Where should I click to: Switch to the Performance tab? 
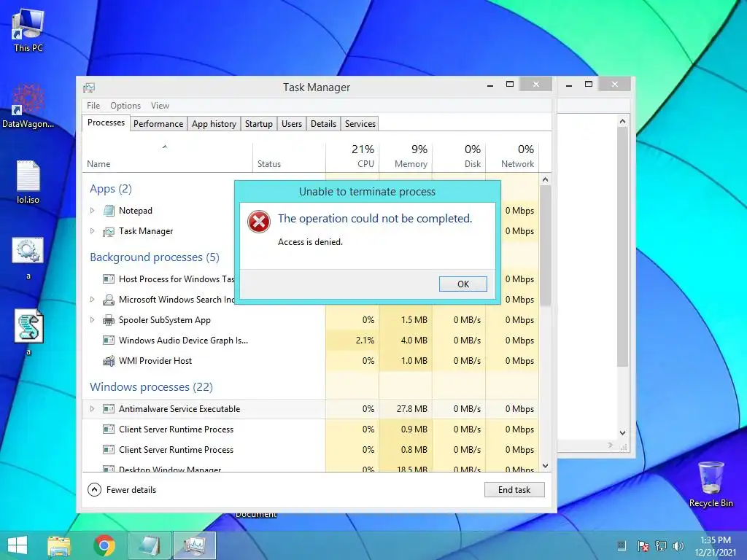158,124
